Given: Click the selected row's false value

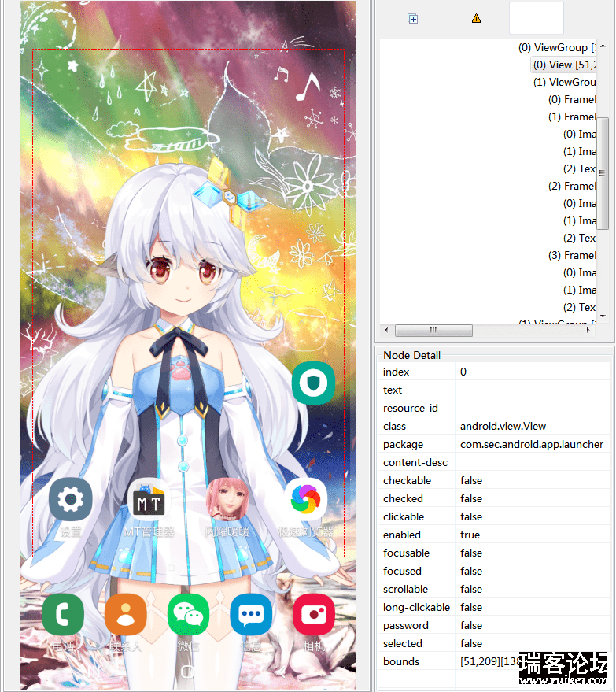Looking at the screenshot, I should click(471, 643).
